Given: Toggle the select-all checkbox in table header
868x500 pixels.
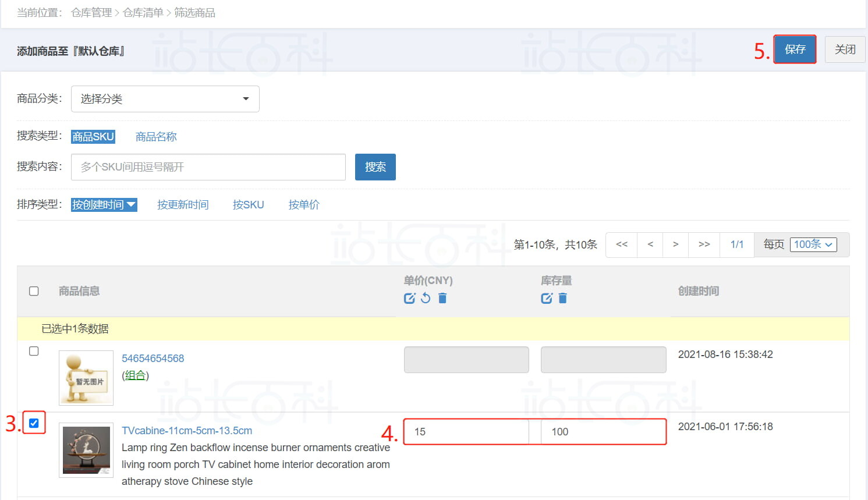Looking at the screenshot, I should (34, 291).
